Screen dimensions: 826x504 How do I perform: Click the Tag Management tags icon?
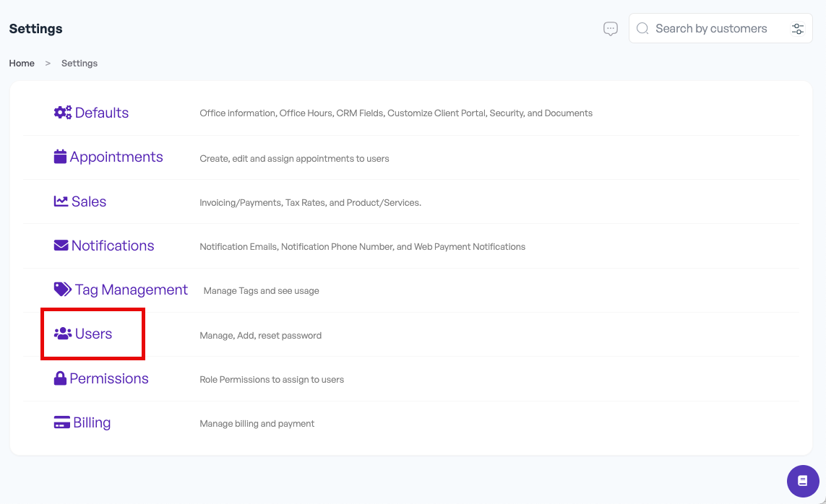tap(63, 290)
